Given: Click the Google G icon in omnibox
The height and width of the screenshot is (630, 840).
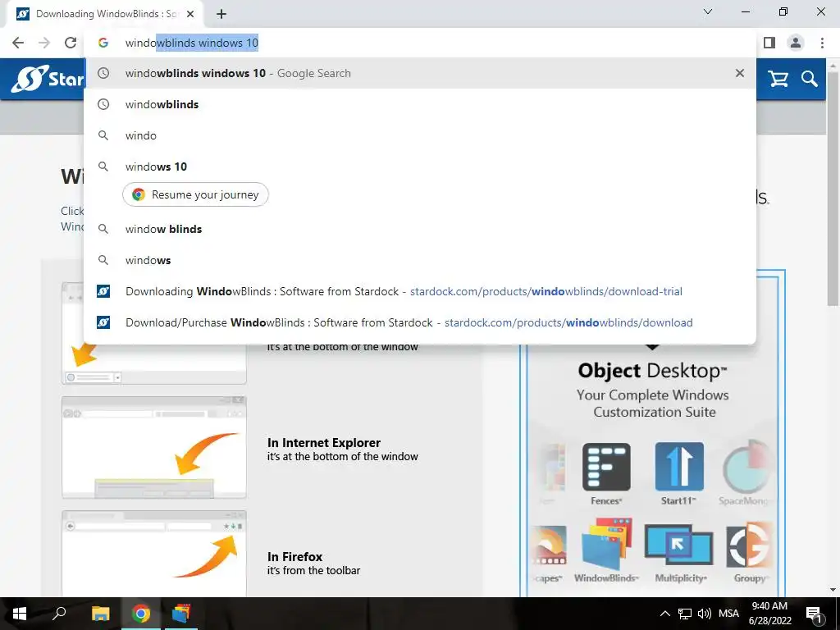Looking at the screenshot, I should [x=103, y=43].
